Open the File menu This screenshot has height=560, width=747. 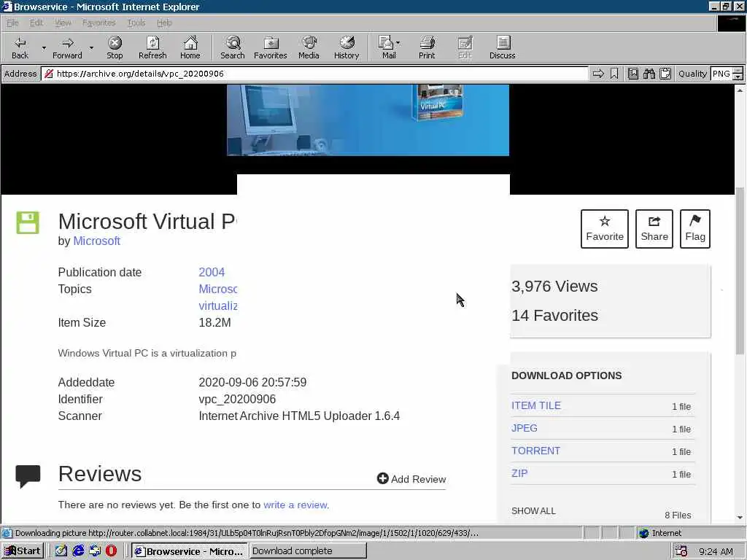point(12,23)
